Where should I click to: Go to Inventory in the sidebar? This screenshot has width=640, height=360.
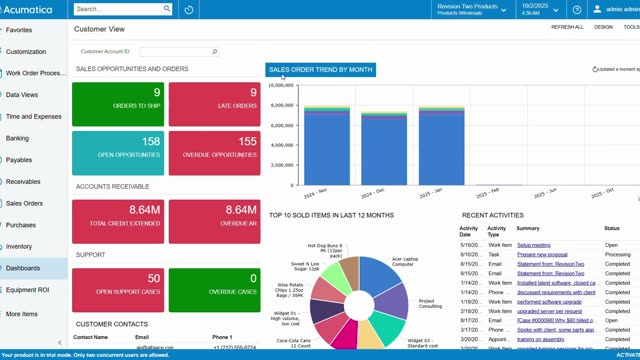click(19, 247)
